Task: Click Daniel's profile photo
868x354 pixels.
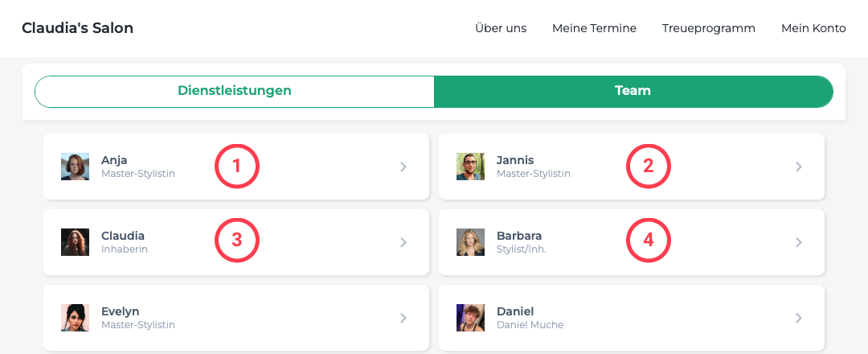Action: 470,318
